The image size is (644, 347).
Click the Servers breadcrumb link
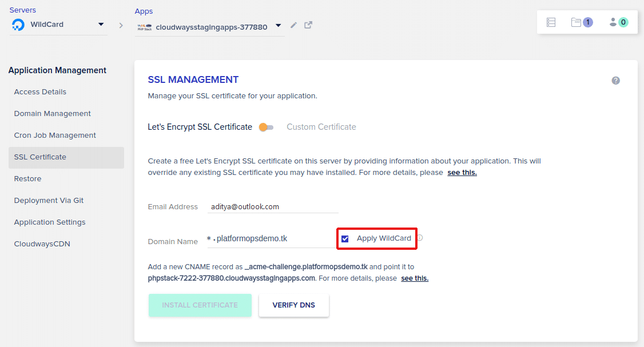click(22, 10)
